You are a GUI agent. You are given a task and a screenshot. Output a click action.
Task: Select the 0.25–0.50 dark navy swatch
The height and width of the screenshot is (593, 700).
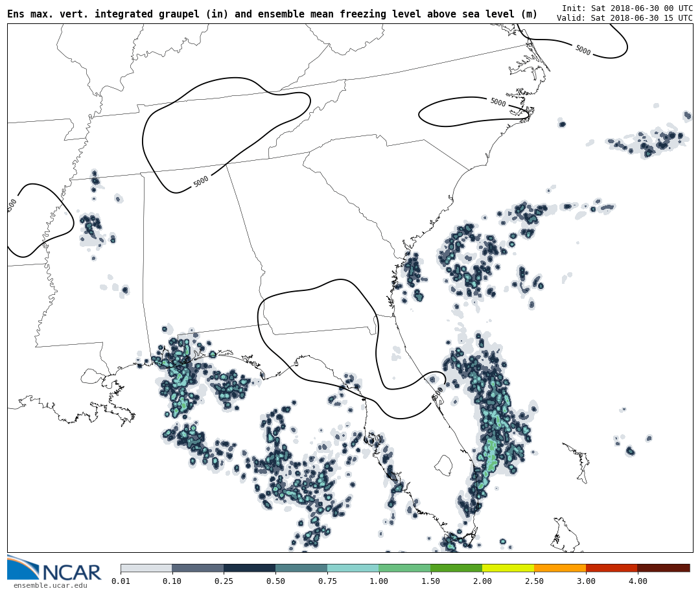[250, 568]
